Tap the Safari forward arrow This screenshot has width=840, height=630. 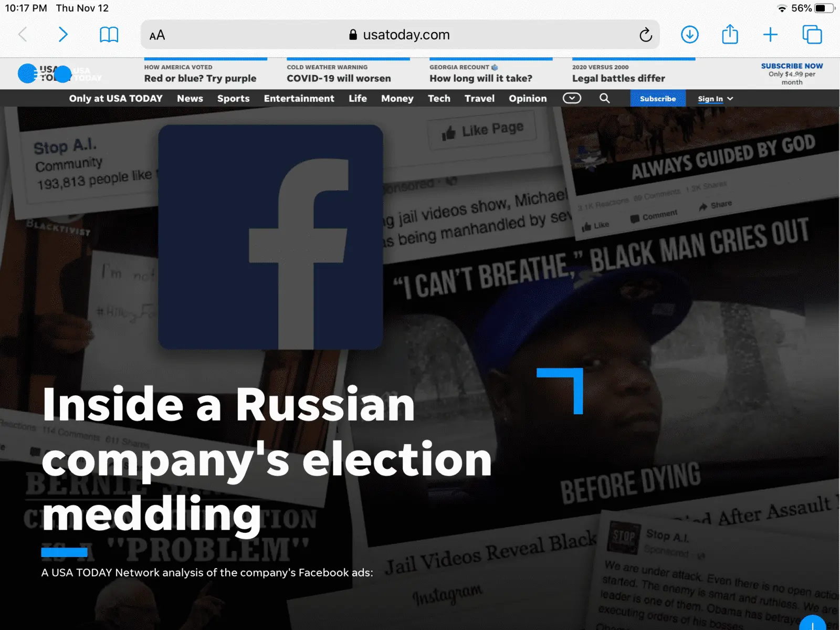(x=63, y=35)
